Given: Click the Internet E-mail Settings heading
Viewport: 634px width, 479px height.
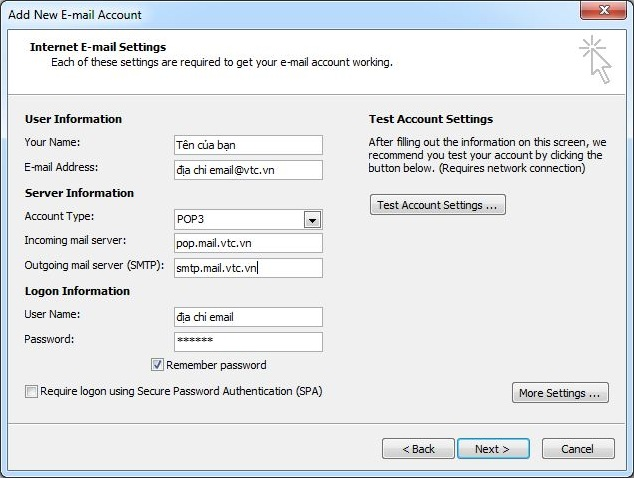Looking at the screenshot, I should click(98, 47).
